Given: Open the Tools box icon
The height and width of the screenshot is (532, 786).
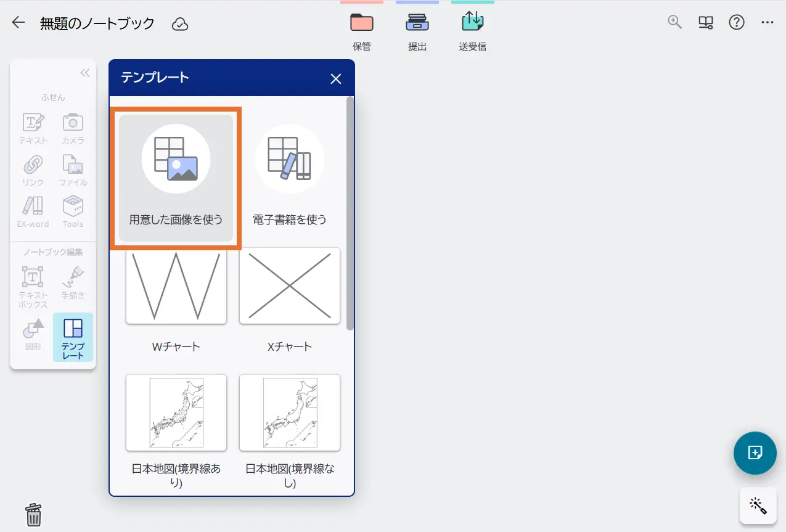Looking at the screenshot, I should (73, 212).
